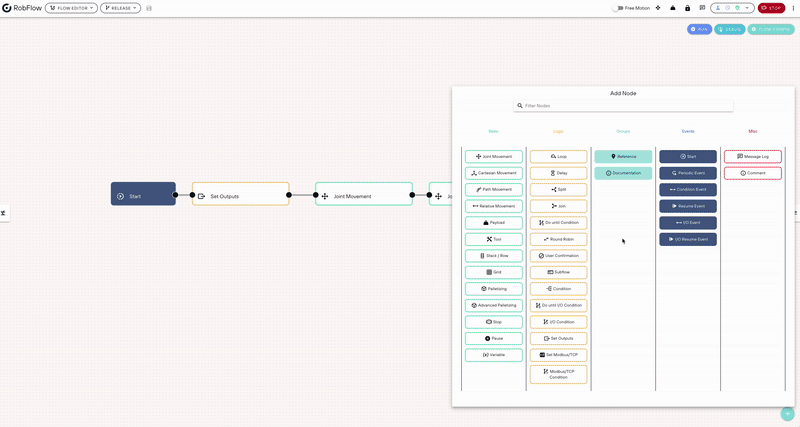The width and height of the screenshot is (800, 427).
Task: Add a Stop node from Basic list
Action: pyautogui.click(x=494, y=322)
